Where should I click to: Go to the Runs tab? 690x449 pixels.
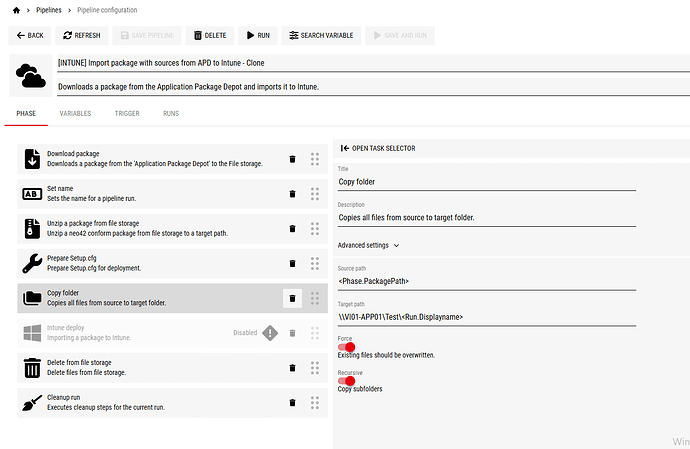pyautogui.click(x=171, y=114)
